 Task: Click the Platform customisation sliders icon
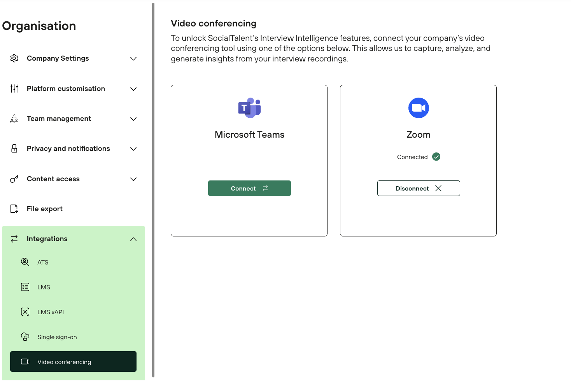14,89
